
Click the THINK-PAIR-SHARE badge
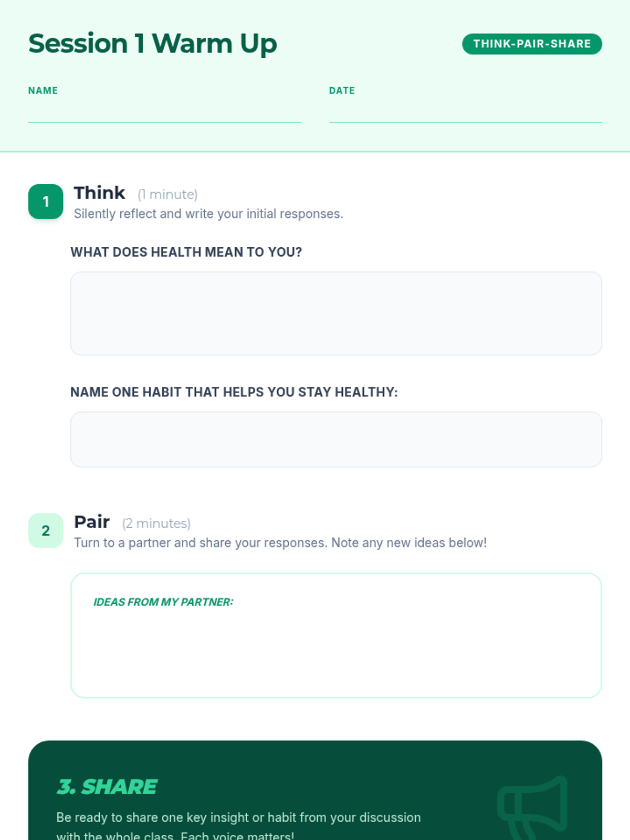(x=532, y=44)
